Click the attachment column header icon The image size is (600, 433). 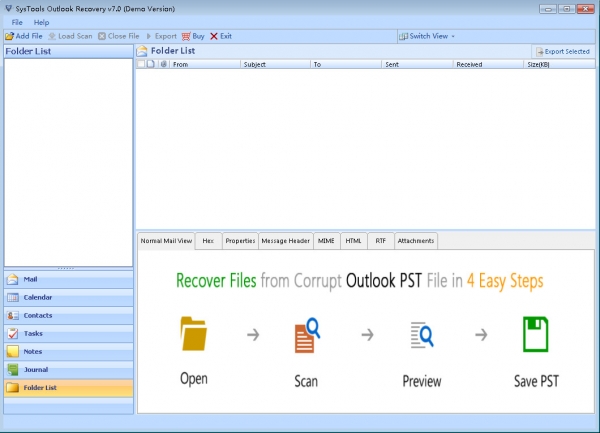pyautogui.click(x=164, y=64)
